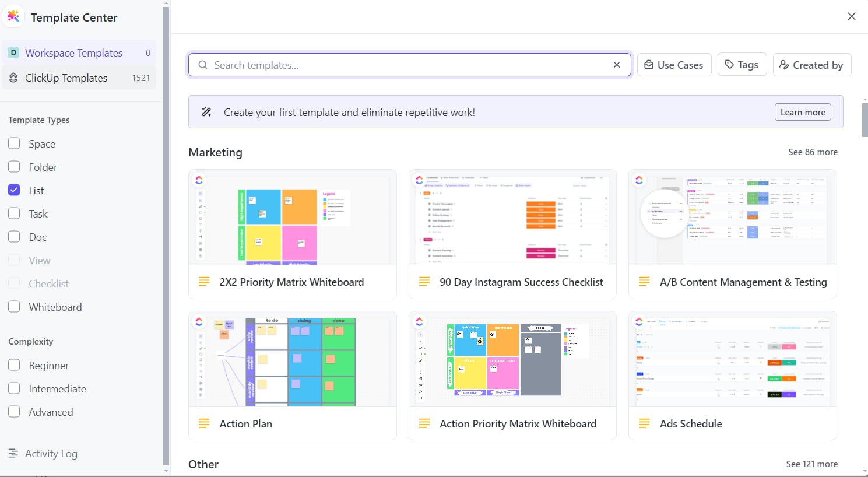Open See 86 more Marketing templates
This screenshot has width=868, height=477.
(x=813, y=152)
